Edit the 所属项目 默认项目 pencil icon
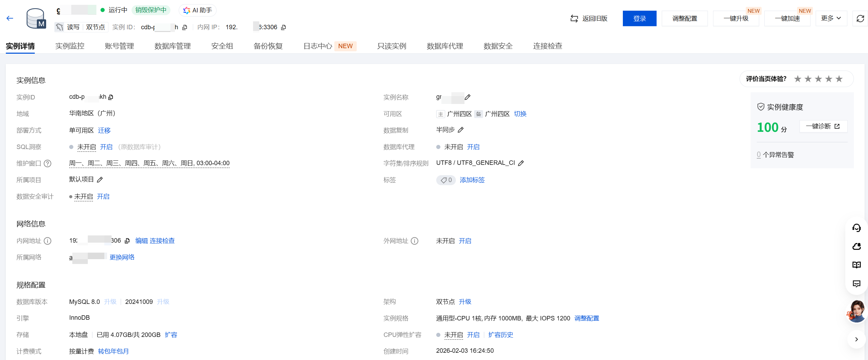868x360 pixels. tap(100, 180)
